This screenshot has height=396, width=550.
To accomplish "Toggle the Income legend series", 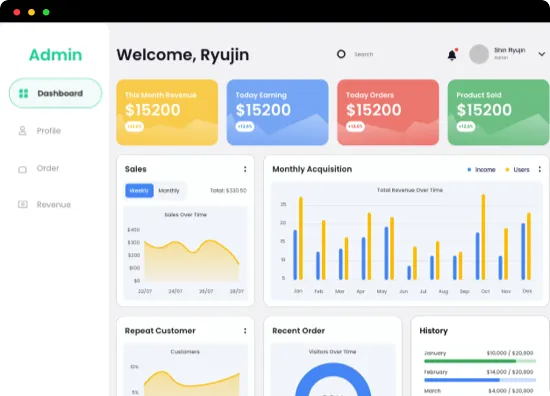I will pos(482,170).
